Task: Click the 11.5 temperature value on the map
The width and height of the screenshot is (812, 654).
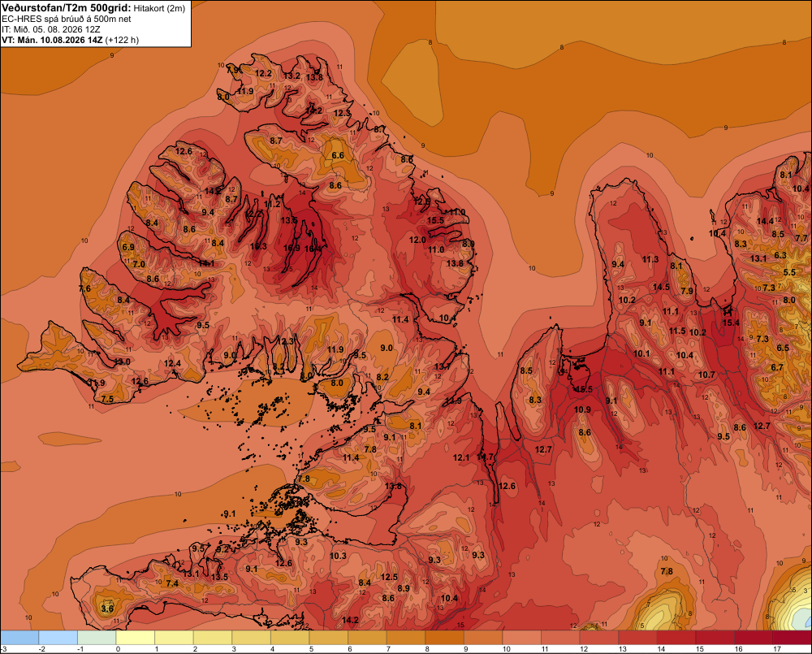Action: click(677, 331)
